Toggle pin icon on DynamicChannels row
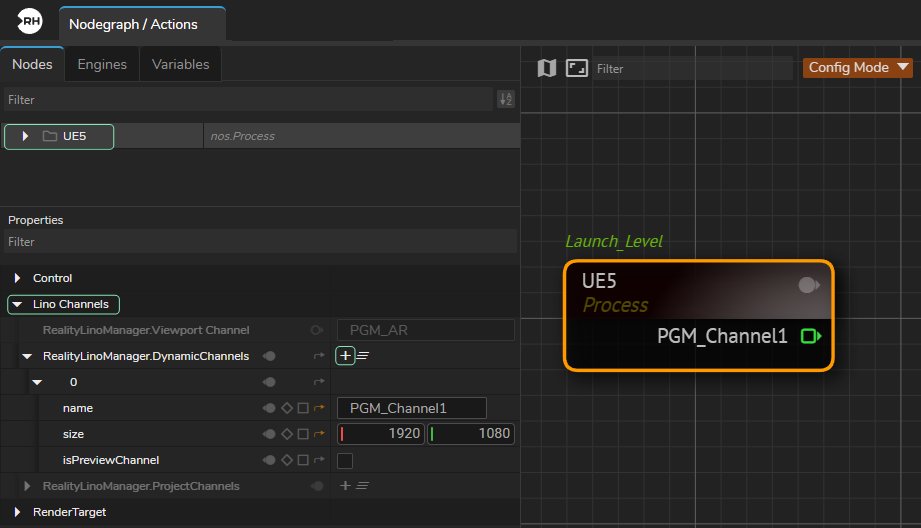 pos(269,356)
